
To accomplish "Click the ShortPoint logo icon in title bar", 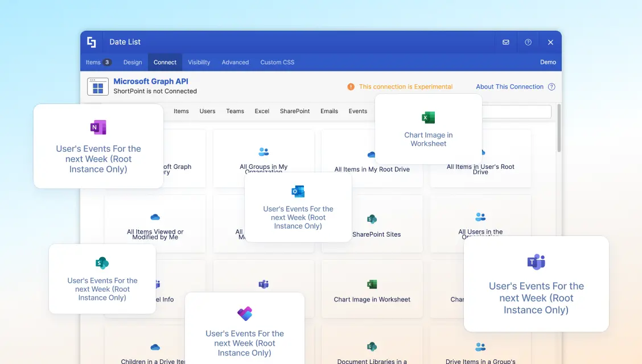I will coord(91,42).
